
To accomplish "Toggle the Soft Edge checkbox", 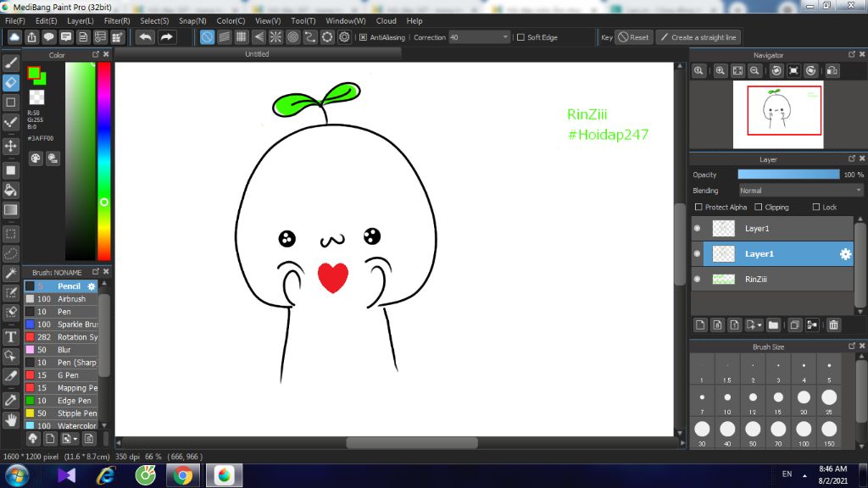I will pyautogui.click(x=520, y=37).
